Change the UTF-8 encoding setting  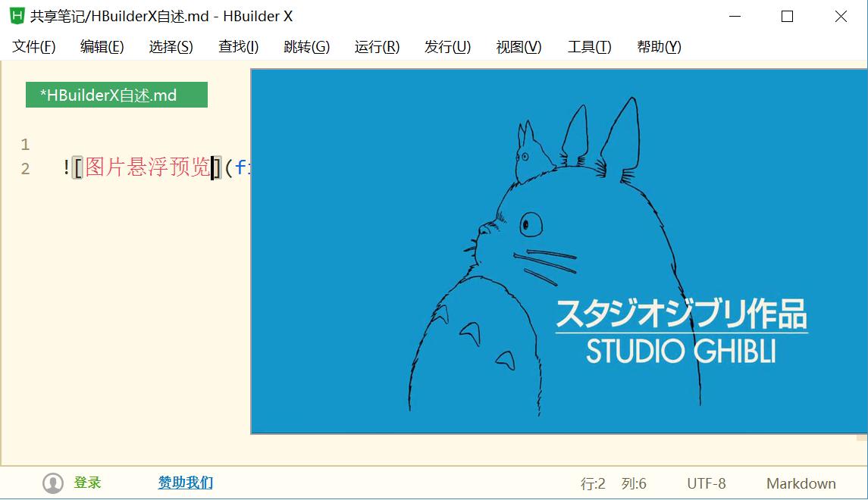(707, 484)
